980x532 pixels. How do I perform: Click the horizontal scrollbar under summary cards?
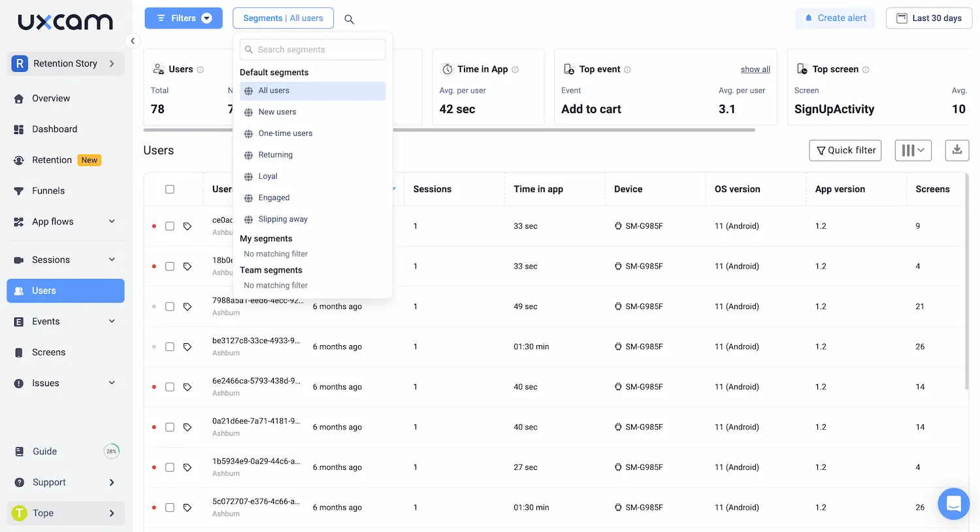(x=449, y=130)
